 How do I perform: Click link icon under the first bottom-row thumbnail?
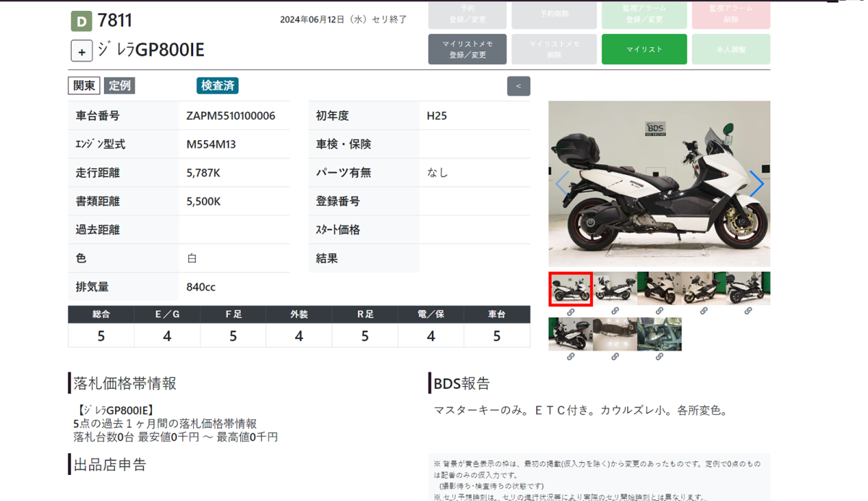click(x=571, y=356)
